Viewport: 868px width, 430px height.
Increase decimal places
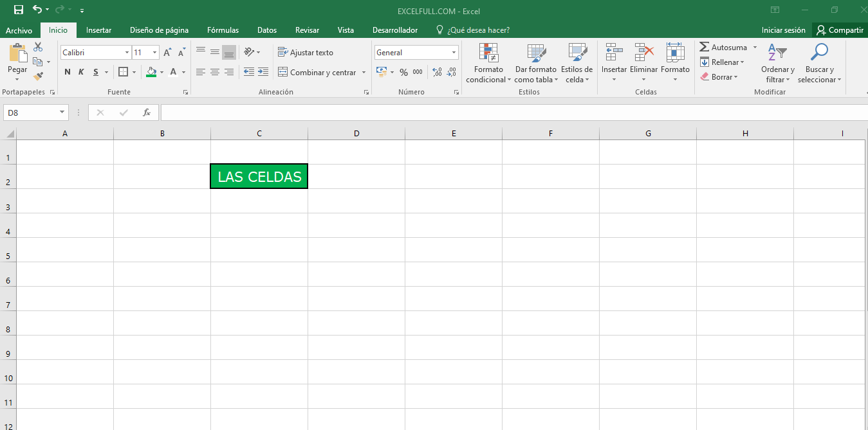coord(438,72)
